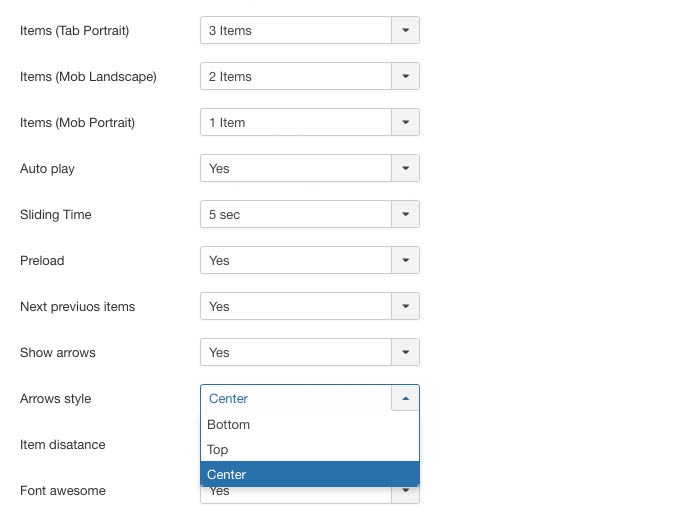Expand the Sliding Time dropdown arrow

coord(405,215)
